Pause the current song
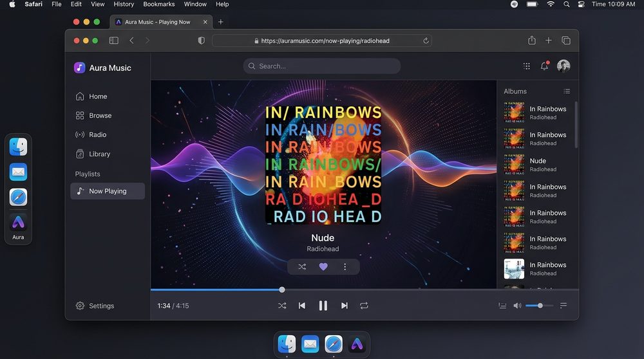 pyautogui.click(x=323, y=306)
